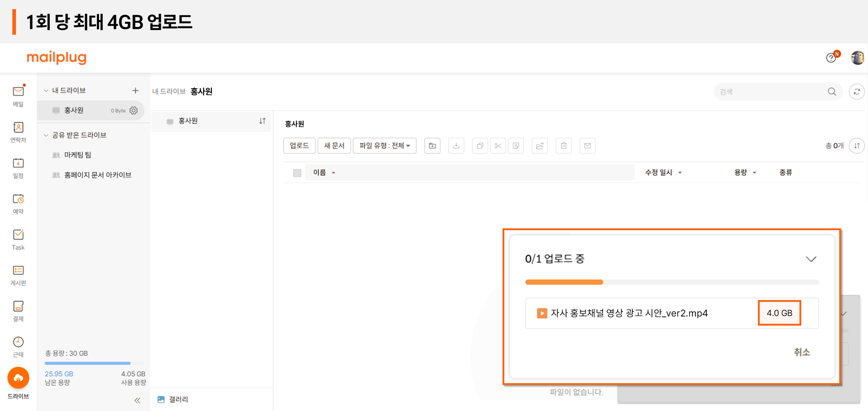The image size is (868, 411).
Task: Sort by 용량 column arrow
Action: [x=754, y=173]
